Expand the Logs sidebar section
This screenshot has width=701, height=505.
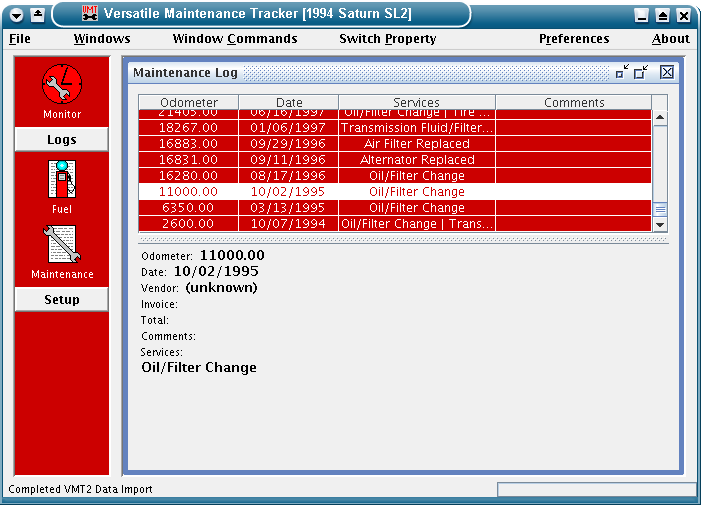tap(61, 140)
